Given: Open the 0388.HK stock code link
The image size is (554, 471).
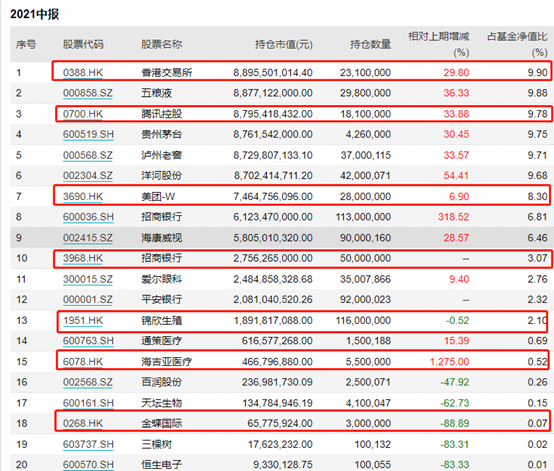Looking at the screenshot, I should [x=83, y=72].
